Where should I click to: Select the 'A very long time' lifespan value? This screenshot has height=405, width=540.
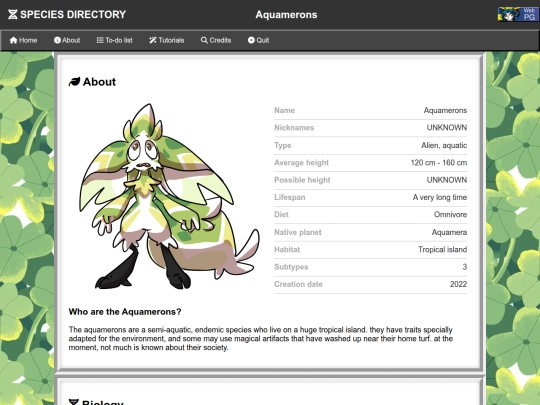pos(440,197)
